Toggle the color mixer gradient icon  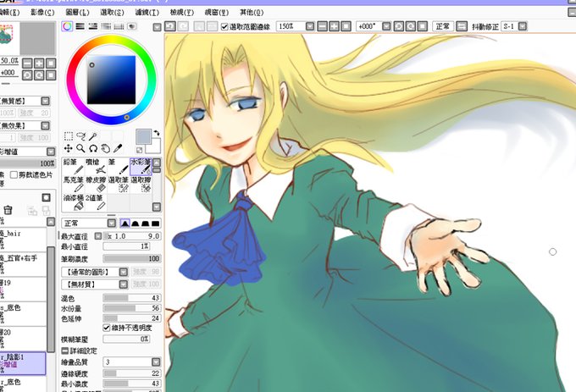pyautogui.click(x=106, y=26)
